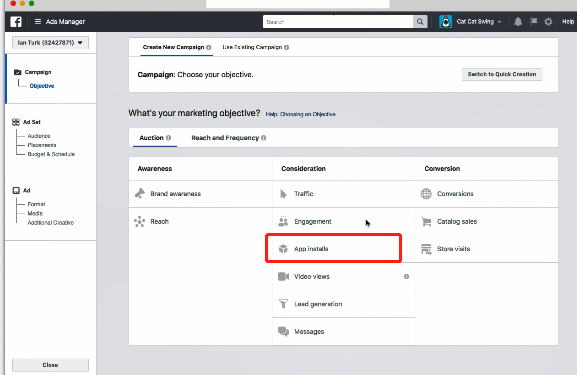Click the Campaign folder icon in sidebar

pos(17,72)
